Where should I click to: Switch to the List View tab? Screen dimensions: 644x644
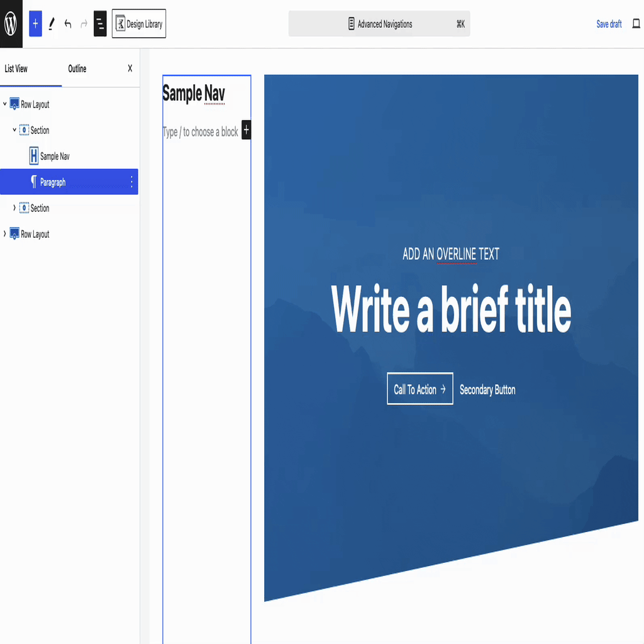click(x=16, y=69)
